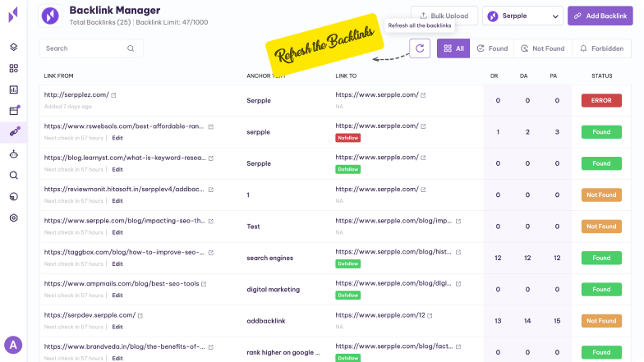Open the https://www.ampmails.com/blog/best-seo-tools link
The image size is (644, 362).
coord(122,284)
